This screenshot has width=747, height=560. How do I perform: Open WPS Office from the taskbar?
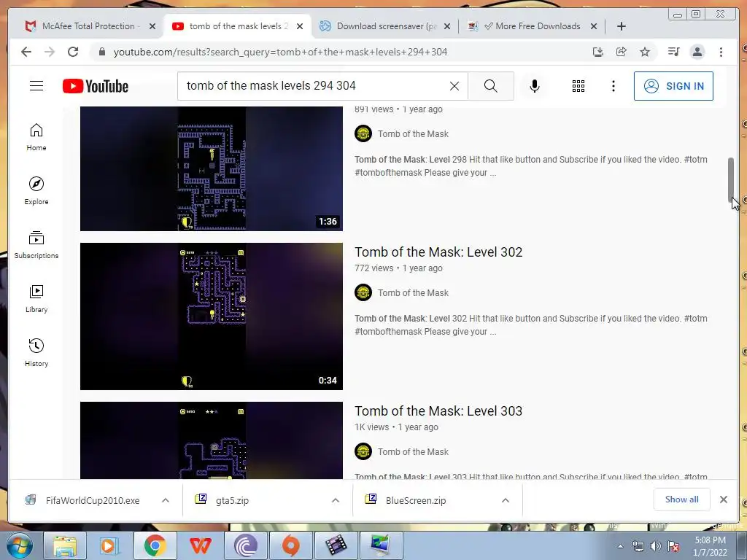201,545
